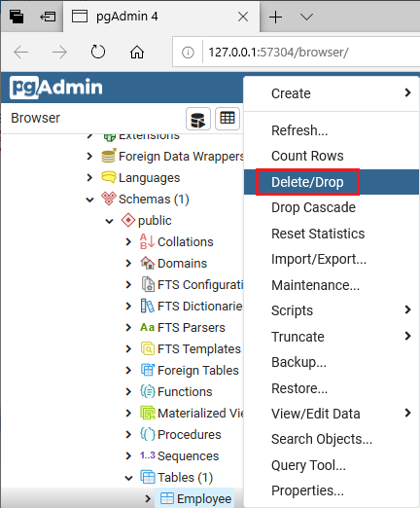Collapse the Tables (1) node
Viewport: 420px width, 508px height.
coord(128,478)
